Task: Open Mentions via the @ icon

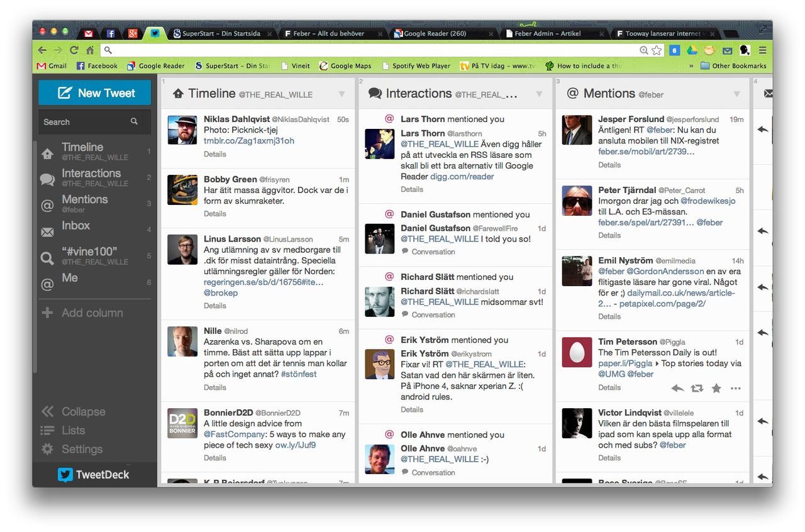Action: (x=47, y=204)
